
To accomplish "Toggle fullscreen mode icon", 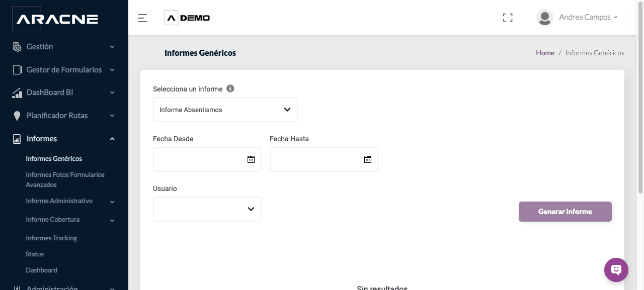I will pyautogui.click(x=508, y=18).
